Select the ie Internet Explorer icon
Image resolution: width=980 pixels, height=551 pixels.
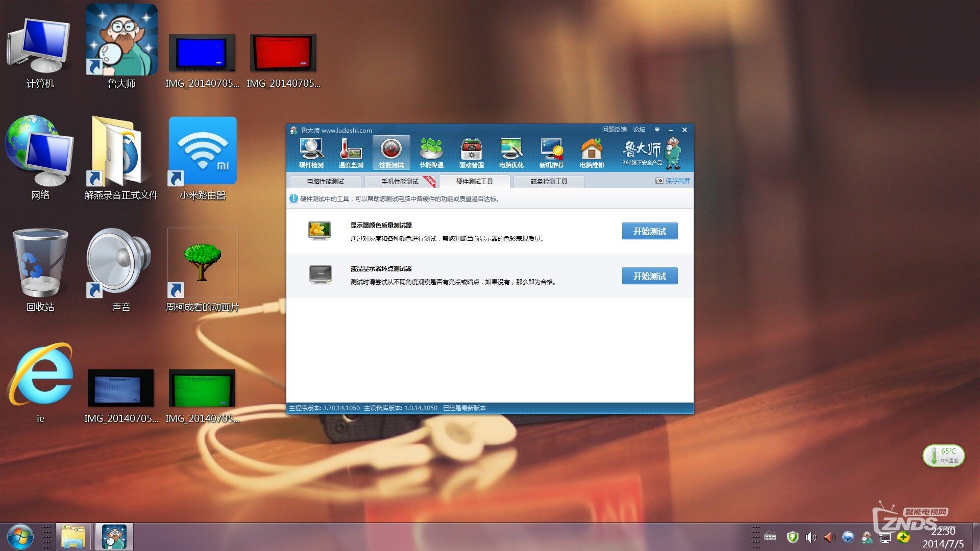41,383
